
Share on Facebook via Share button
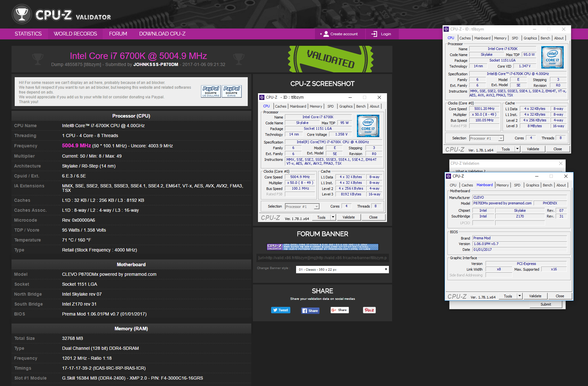tap(310, 310)
